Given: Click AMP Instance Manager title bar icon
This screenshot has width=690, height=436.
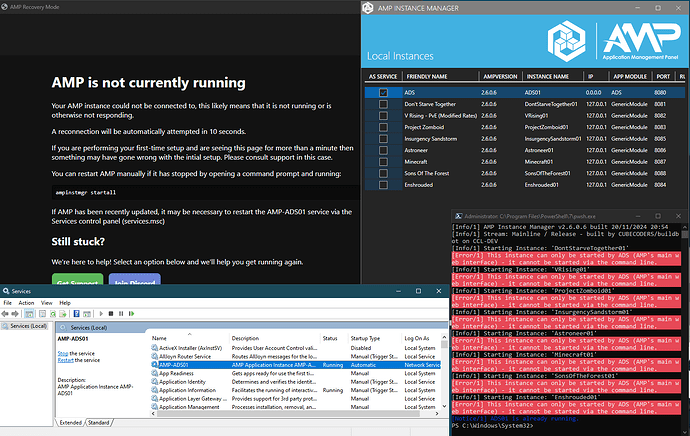Looking at the screenshot, I should pos(368,8).
